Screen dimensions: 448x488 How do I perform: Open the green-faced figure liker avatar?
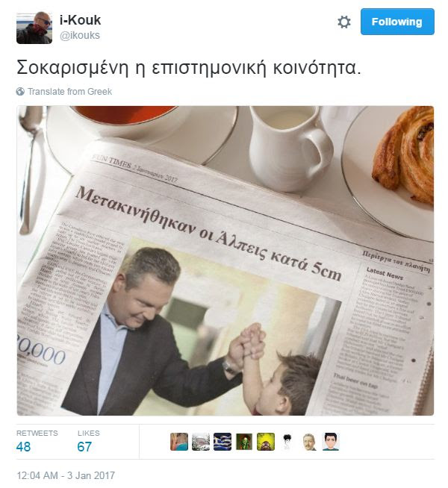(244, 442)
